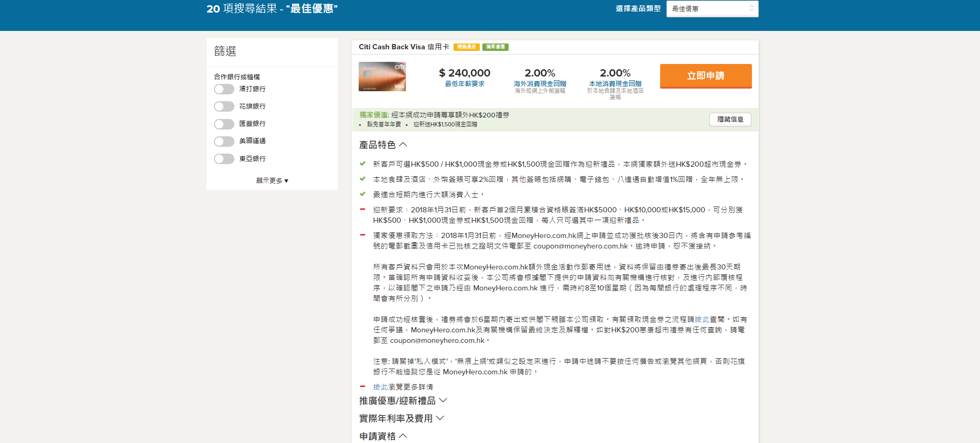980x443 pixels.
Task: Toggle the 花旗銀行 filter switch
Action: (224, 106)
